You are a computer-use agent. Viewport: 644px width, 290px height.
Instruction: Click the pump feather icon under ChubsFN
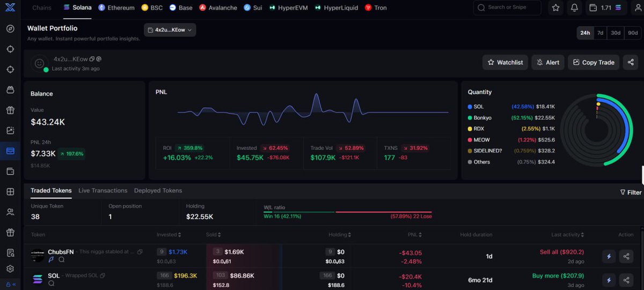coord(52,259)
